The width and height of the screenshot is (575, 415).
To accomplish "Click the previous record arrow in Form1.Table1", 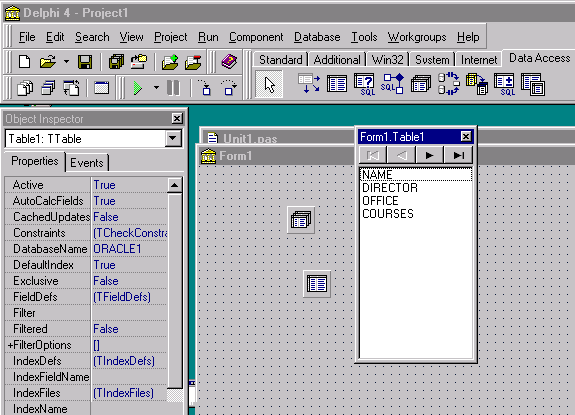I will (x=401, y=155).
